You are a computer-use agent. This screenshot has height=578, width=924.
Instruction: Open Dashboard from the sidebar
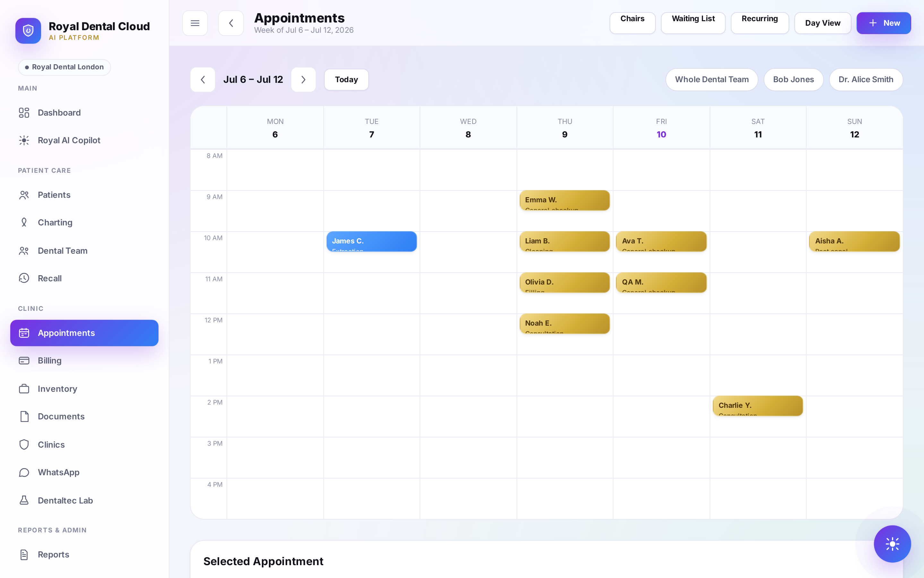(84, 113)
